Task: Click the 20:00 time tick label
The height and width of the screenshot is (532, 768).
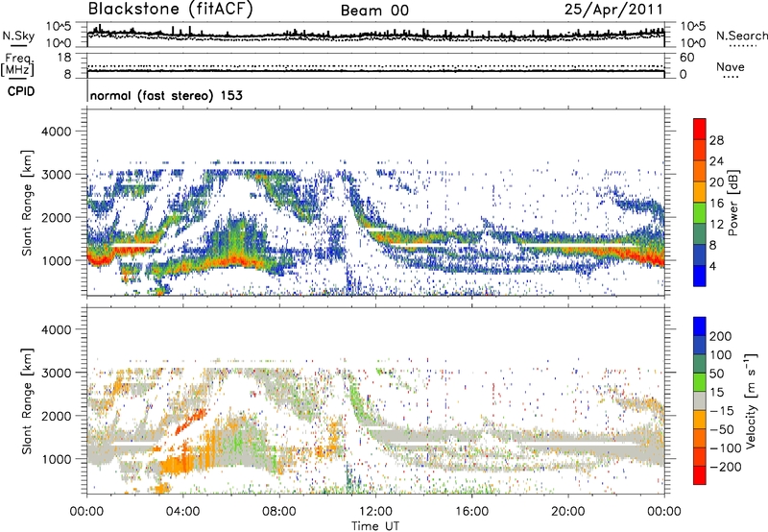Action: 567,512
